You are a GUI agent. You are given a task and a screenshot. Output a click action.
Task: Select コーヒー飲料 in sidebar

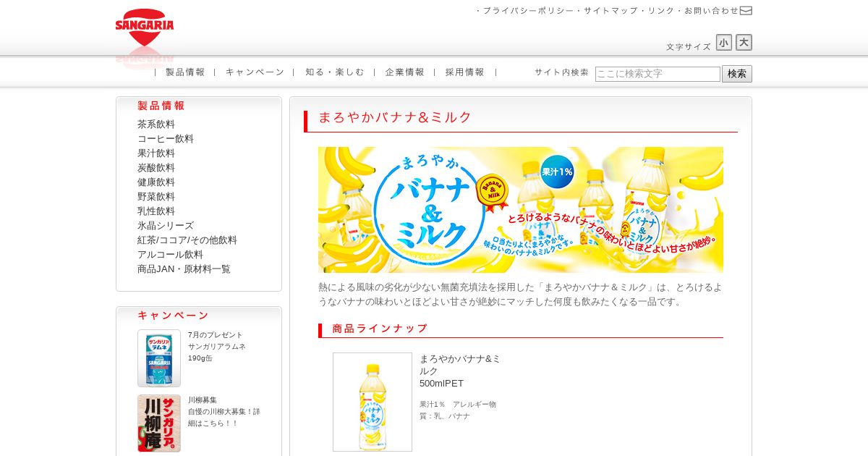166,139
